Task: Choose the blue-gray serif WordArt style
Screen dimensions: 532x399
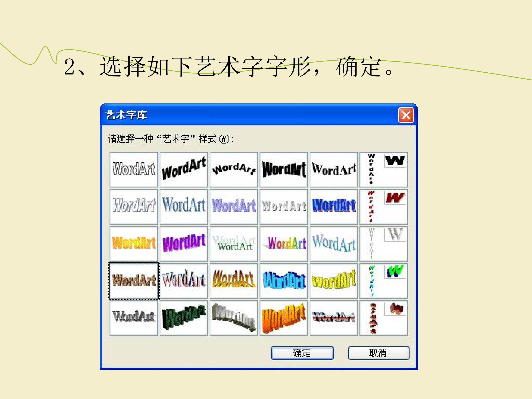Action: point(184,207)
